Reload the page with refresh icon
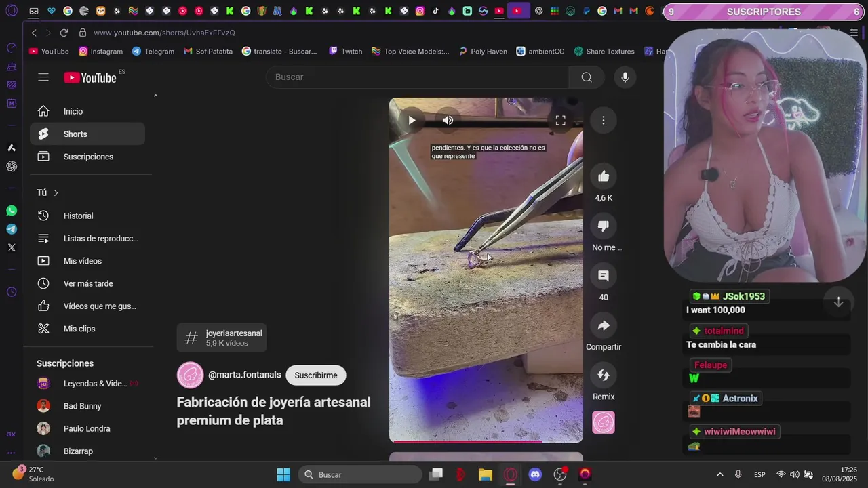The height and width of the screenshot is (488, 868). point(64,33)
